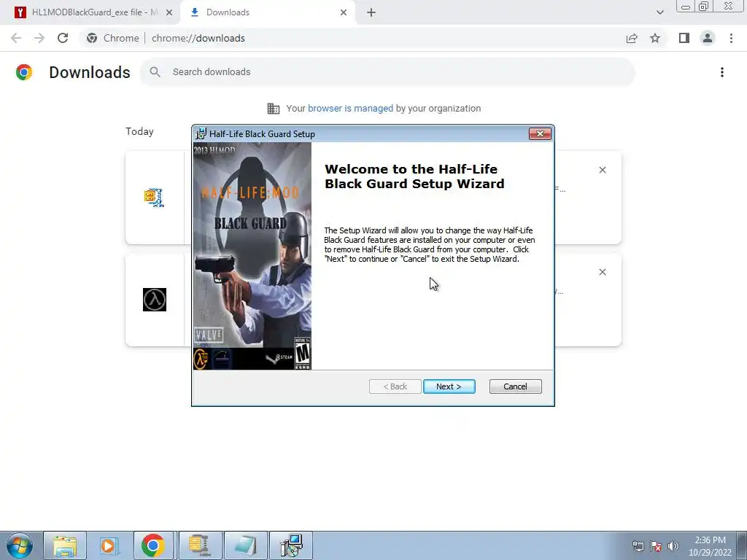The width and height of the screenshot is (747, 560).
Task: Switch to the HL1MODBlackGuard_exe file tab
Action: click(x=94, y=12)
